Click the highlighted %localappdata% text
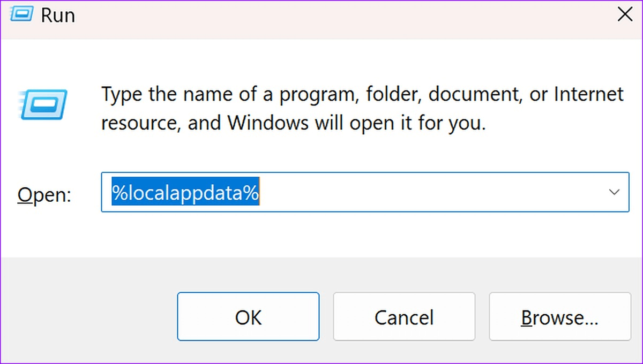The width and height of the screenshot is (643, 364). (185, 192)
